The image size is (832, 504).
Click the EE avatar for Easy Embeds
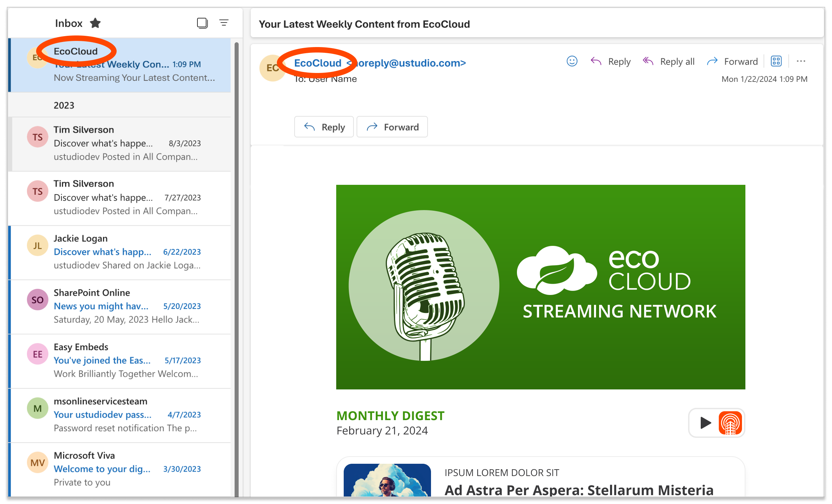pyautogui.click(x=38, y=354)
